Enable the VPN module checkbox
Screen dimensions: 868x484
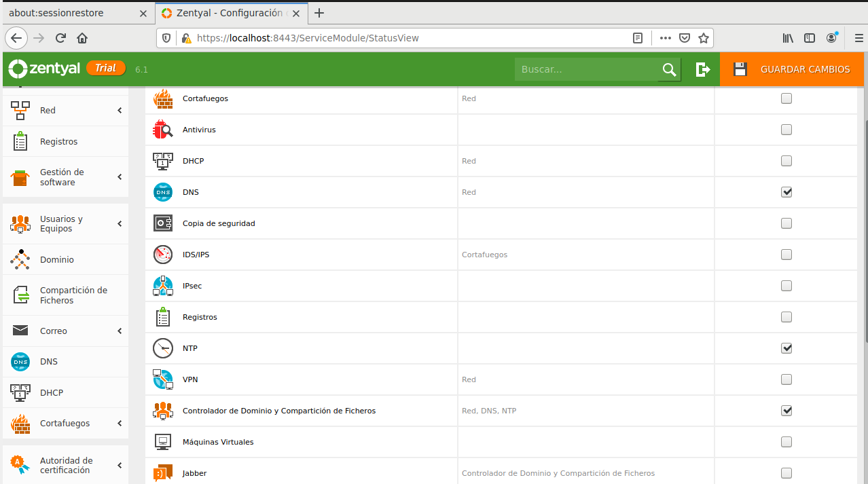pos(786,379)
